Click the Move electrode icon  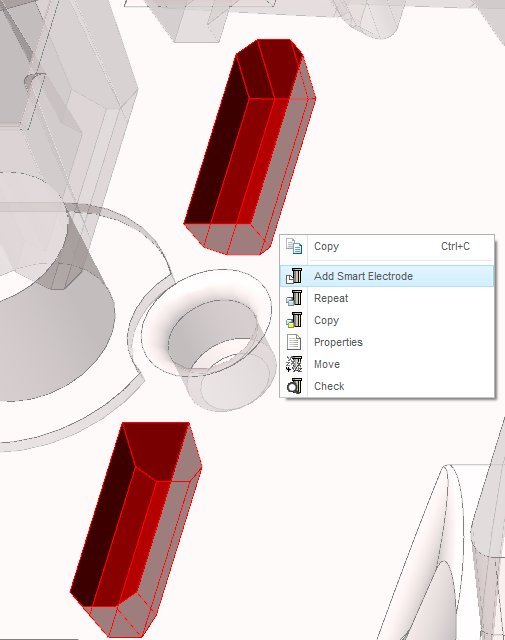(294, 364)
